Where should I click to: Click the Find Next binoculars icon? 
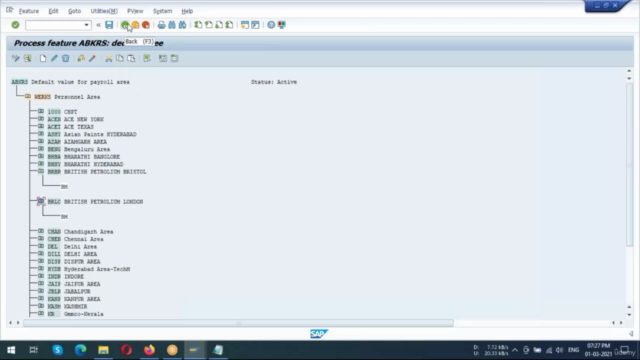[182, 25]
